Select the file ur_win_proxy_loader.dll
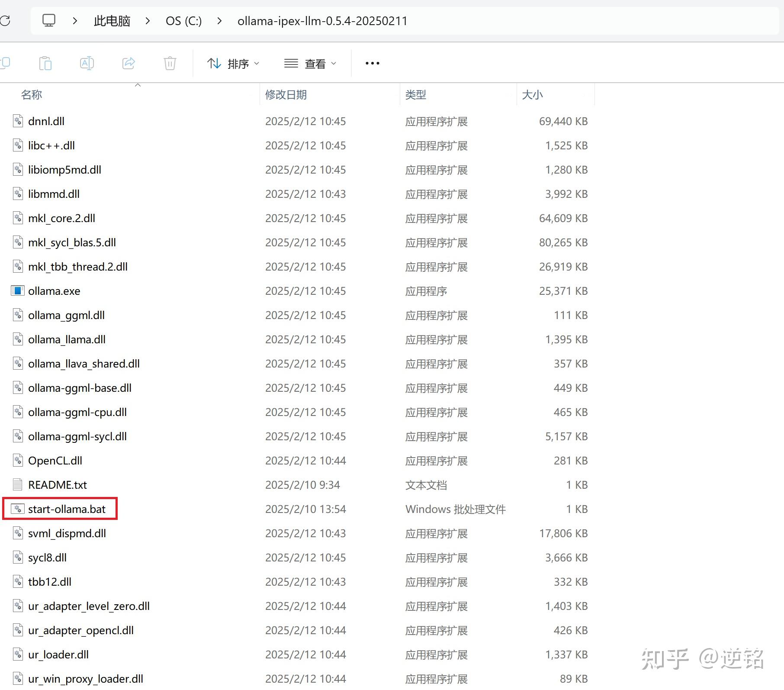Image resolution: width=784 pixels, height=690 pixels. click(86, 679)
